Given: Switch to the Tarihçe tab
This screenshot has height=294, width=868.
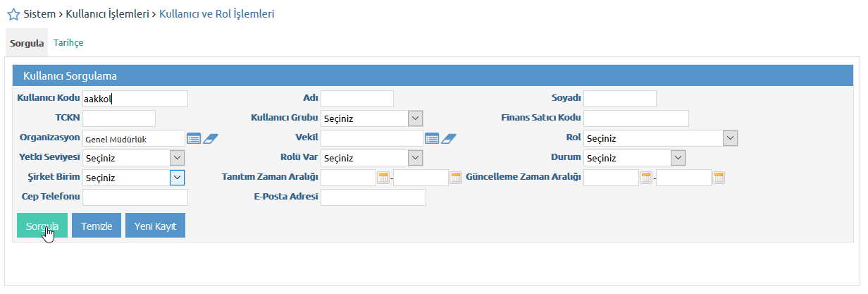Looking at the screenshot, I should [x=68, y=43].
